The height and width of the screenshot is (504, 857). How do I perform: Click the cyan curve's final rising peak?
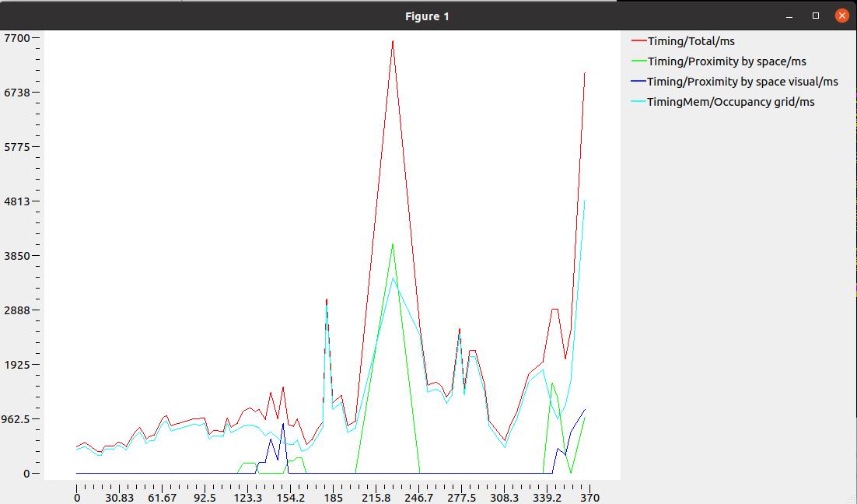tap(586, 201)
